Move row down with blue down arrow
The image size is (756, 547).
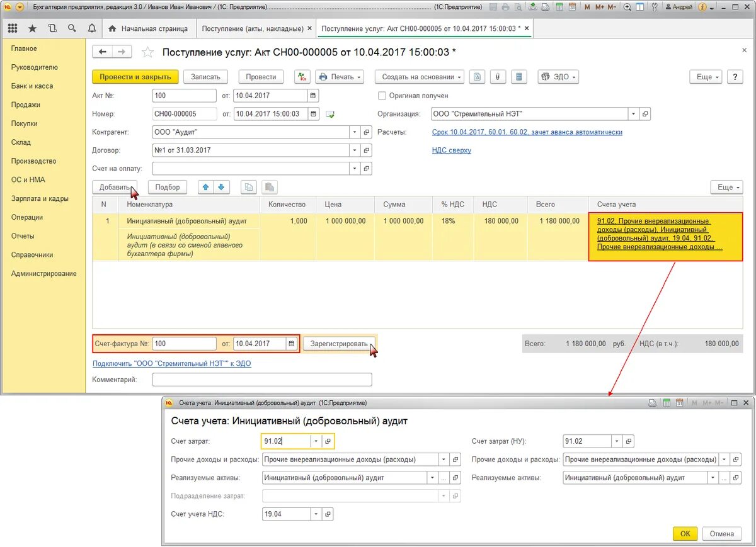tap(222, 187)
